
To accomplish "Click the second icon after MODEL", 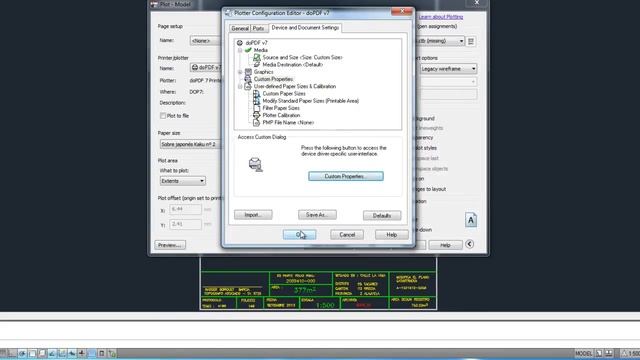I will coord(609,353).
